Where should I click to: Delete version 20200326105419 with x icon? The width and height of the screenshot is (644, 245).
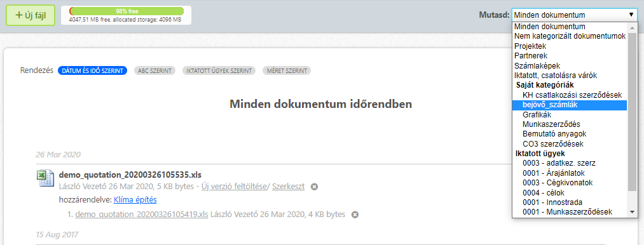355,215
